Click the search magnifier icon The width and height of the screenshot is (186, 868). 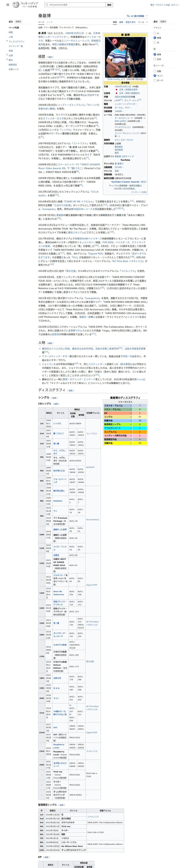[x=47, y=5]
